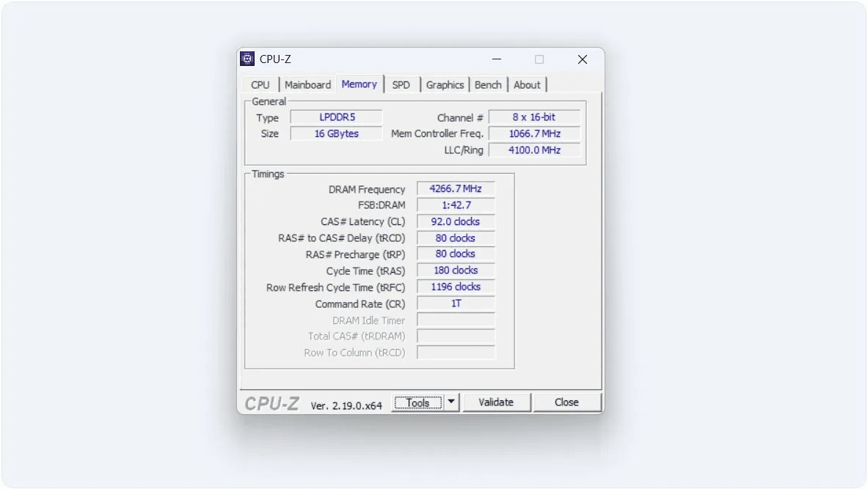
Task: Open the About tab
Action: click(x=527, y=84)
